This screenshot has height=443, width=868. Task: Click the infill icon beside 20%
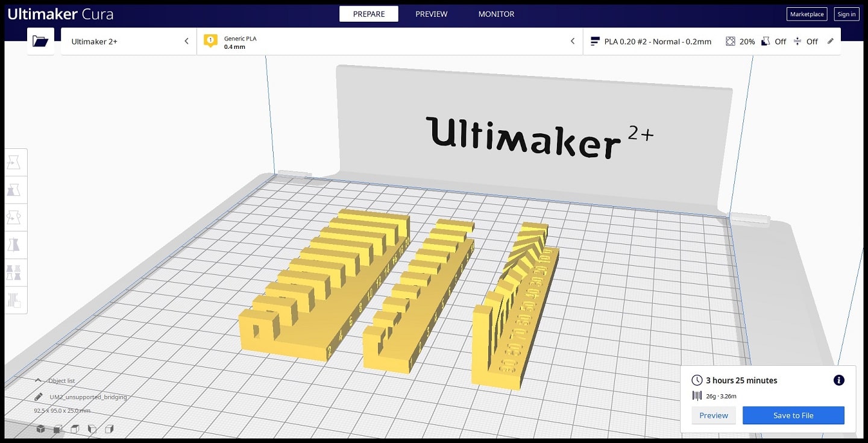point(731,42)
